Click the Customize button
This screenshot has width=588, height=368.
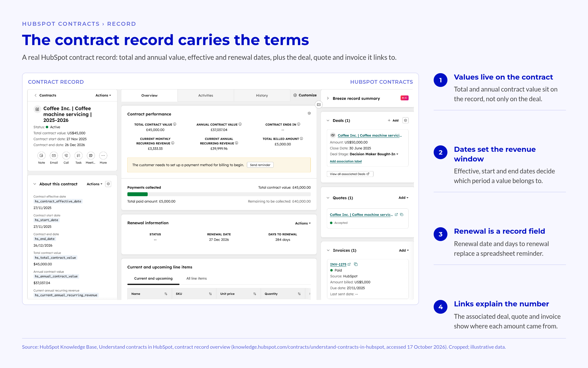coord(305,95)
